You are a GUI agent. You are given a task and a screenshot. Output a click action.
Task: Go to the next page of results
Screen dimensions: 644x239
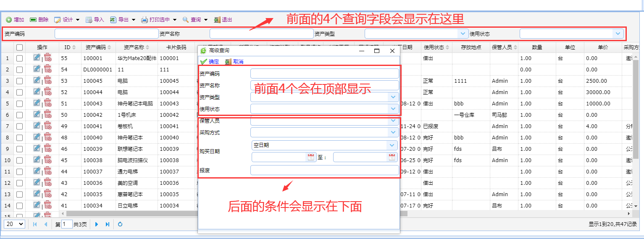click(x=97, y=224)
